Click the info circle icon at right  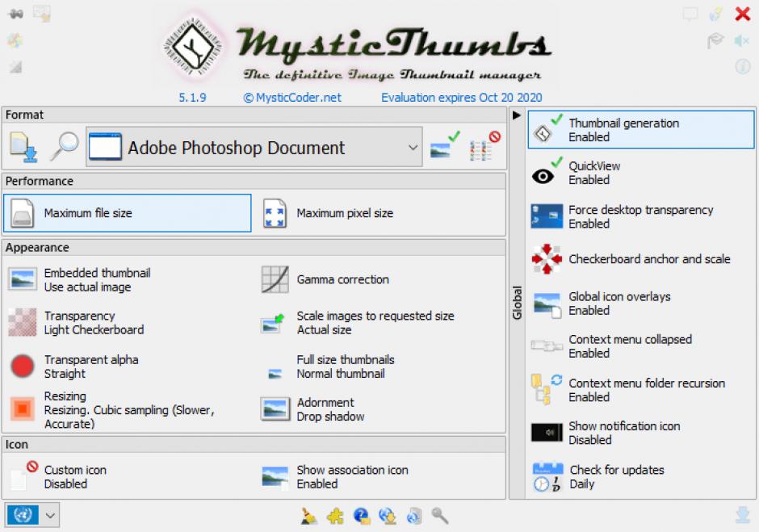coord(743,66)
